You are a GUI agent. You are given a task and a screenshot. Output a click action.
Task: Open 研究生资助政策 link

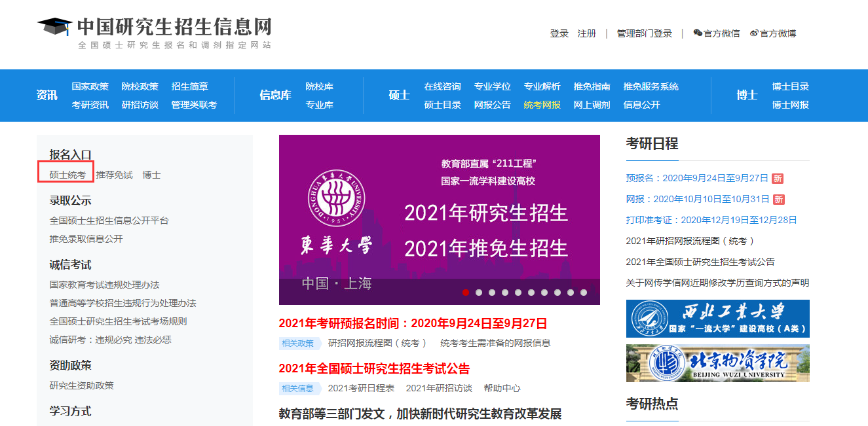coord(82,385)
